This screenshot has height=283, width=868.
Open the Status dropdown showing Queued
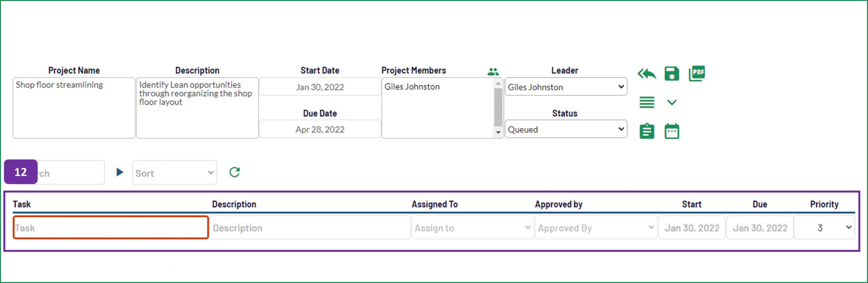pyautogui.click(x=566, y=129)
